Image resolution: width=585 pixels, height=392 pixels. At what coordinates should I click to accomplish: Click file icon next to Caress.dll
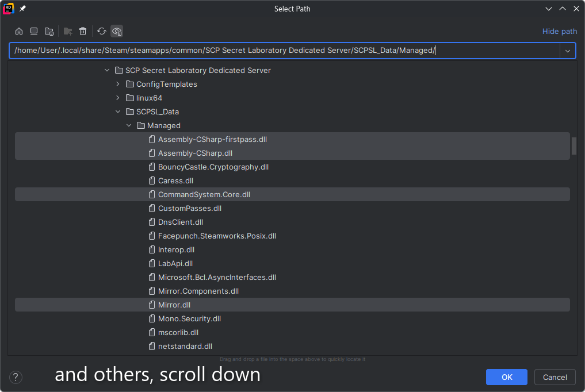click(152, 180)
